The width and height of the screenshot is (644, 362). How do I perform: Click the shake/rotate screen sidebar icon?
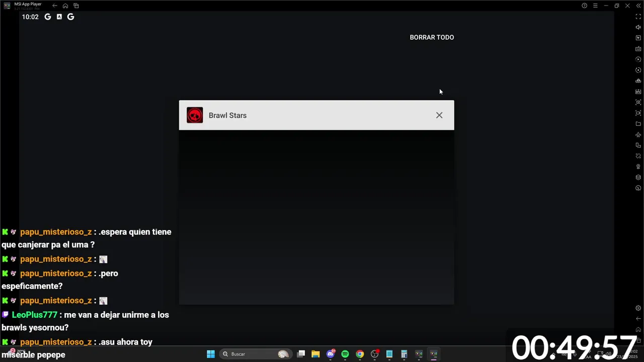638,156
